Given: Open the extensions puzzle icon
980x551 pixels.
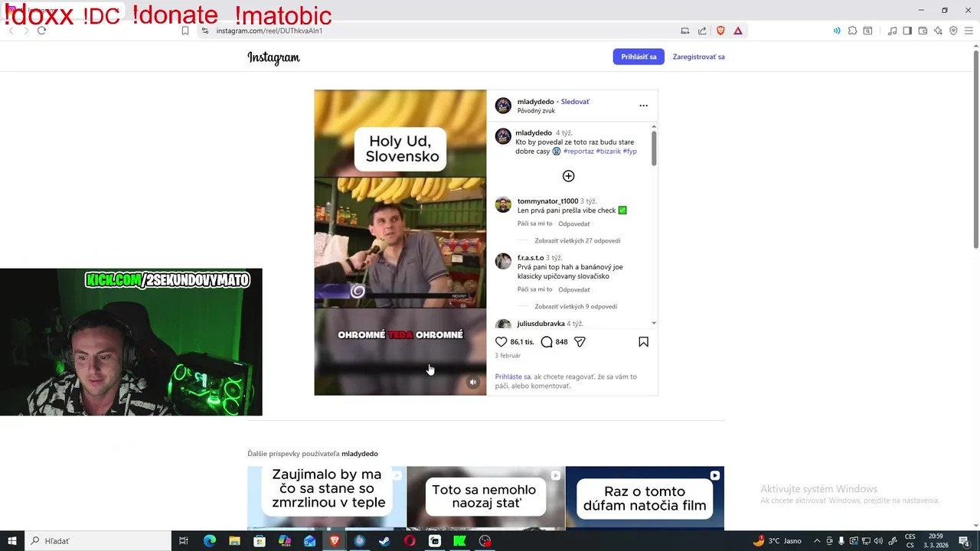Looking at the screenshot, I should point(852,31).
